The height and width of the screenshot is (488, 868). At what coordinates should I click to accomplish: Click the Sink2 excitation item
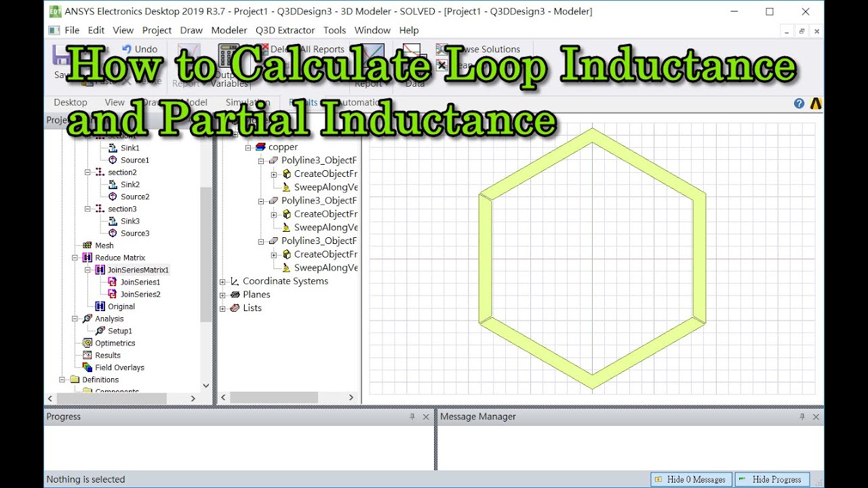coord(130,184)
